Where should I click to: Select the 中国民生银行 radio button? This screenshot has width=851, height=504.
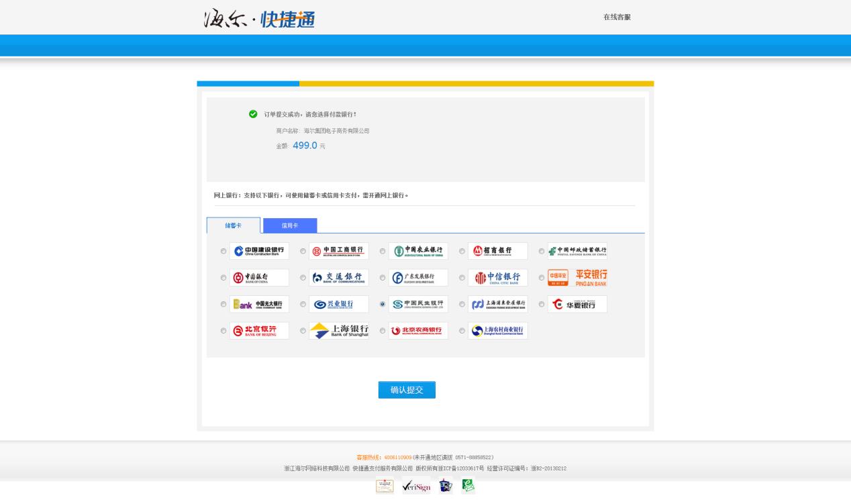click(x=383, y=305)
